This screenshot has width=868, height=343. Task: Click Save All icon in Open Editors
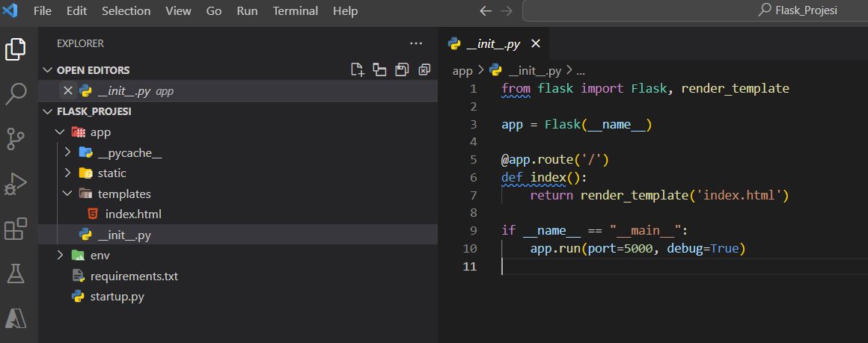[x=402, y=70]
